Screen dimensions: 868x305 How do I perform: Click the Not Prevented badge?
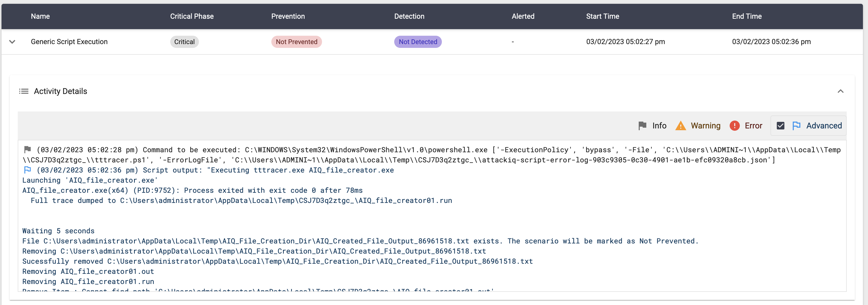tap(296, 42)
